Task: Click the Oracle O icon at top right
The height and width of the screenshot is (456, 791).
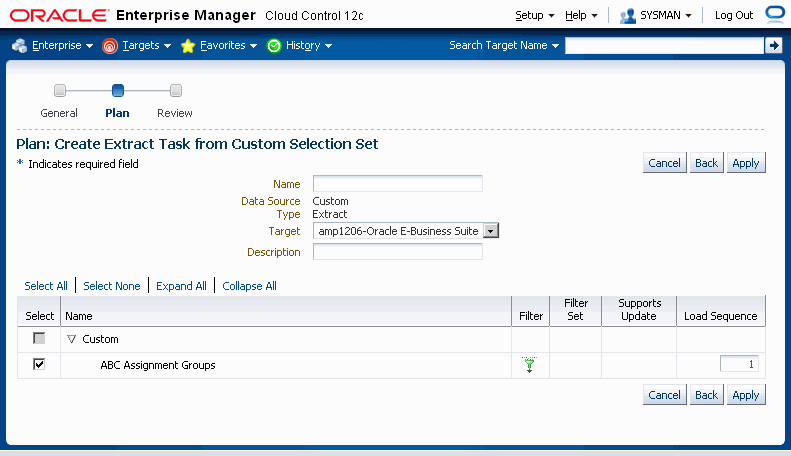Action: pos(775,14)
